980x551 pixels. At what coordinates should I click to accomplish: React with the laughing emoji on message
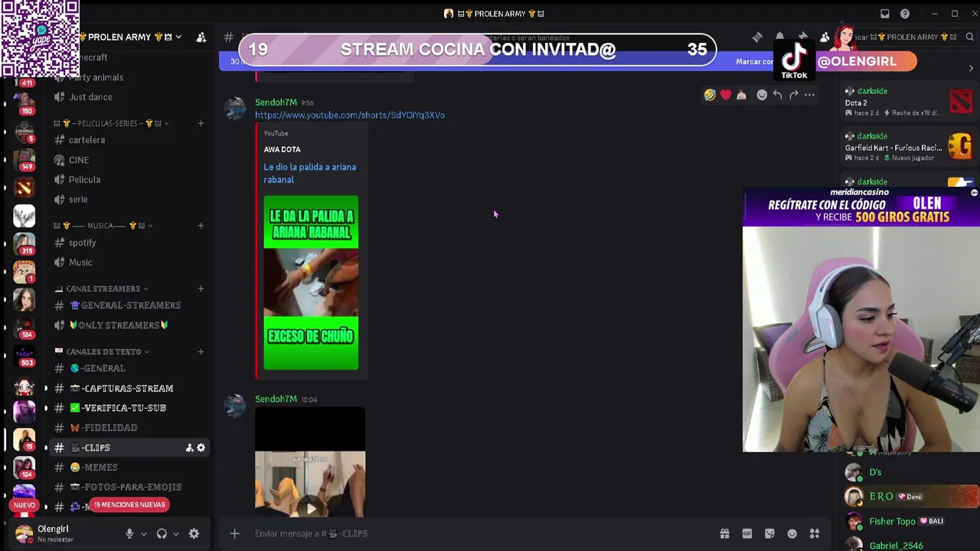[x=710, y=95]
